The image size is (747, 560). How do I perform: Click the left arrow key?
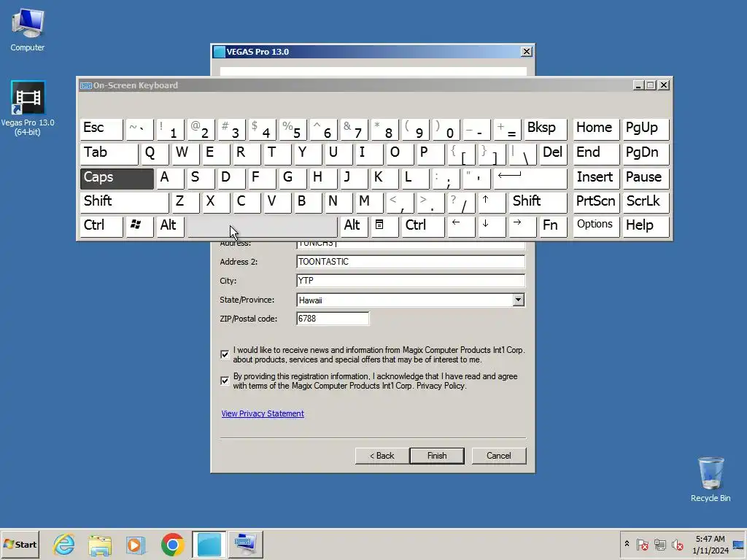tap(461, 226)
